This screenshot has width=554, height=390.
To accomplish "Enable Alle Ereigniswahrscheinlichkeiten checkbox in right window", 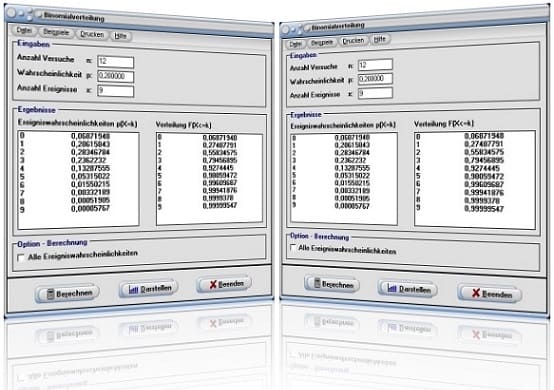I will click(293, 247).
